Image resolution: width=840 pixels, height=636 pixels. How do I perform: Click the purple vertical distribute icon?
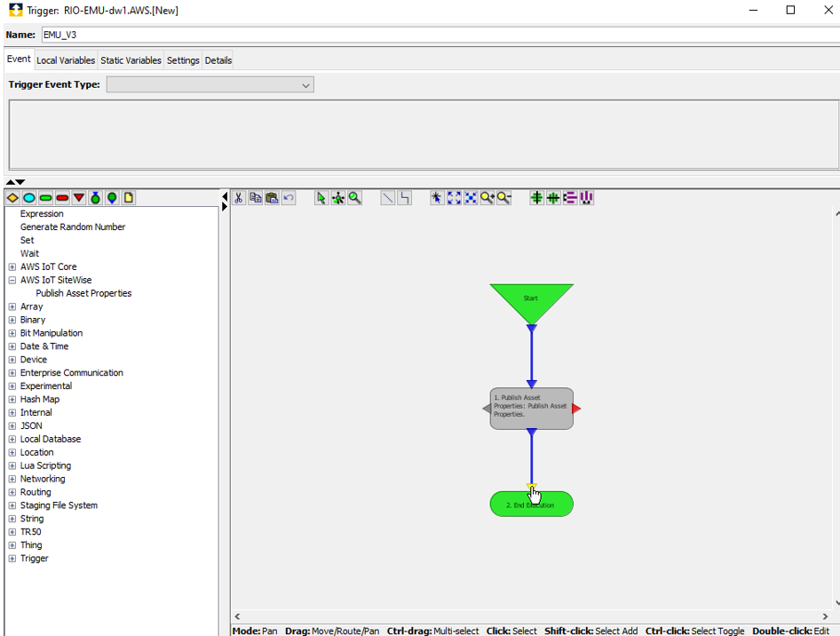click(587, 198)
